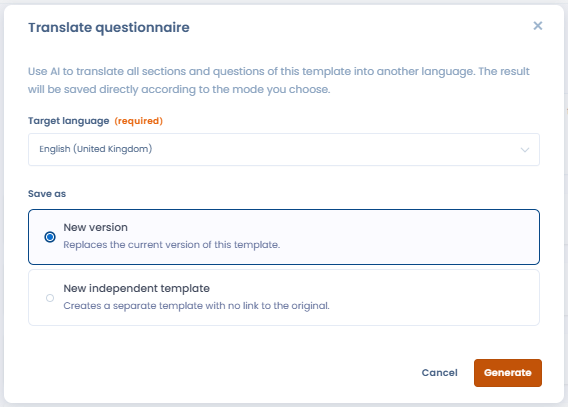
Task: Choose the New independent template radio button
Action: (x=50, y=298)
